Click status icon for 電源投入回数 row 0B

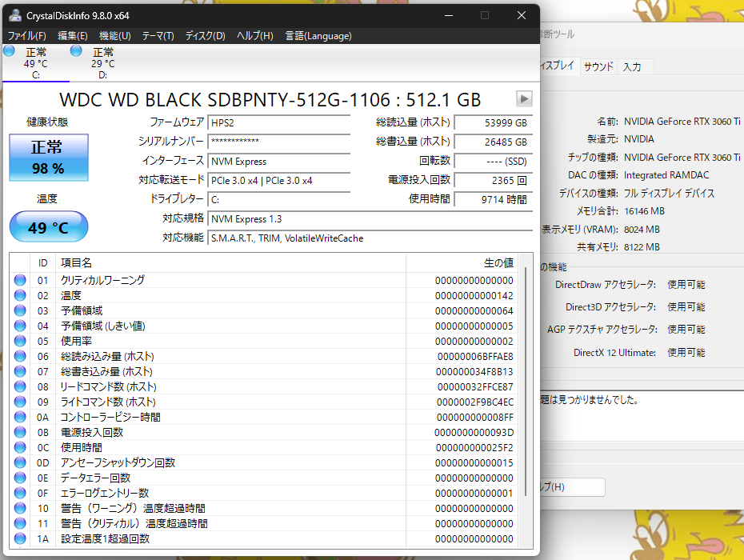[x=20, y=432]
